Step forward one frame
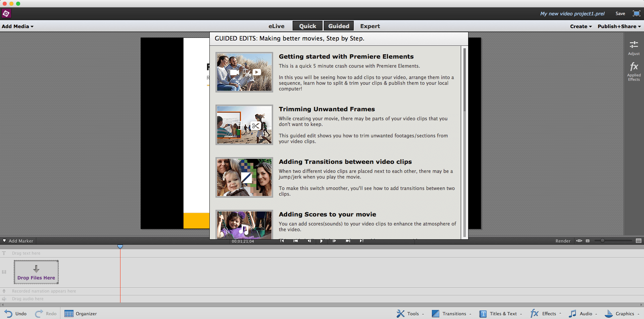The height and width of the screenshot is (319, 644). [334, 241]
